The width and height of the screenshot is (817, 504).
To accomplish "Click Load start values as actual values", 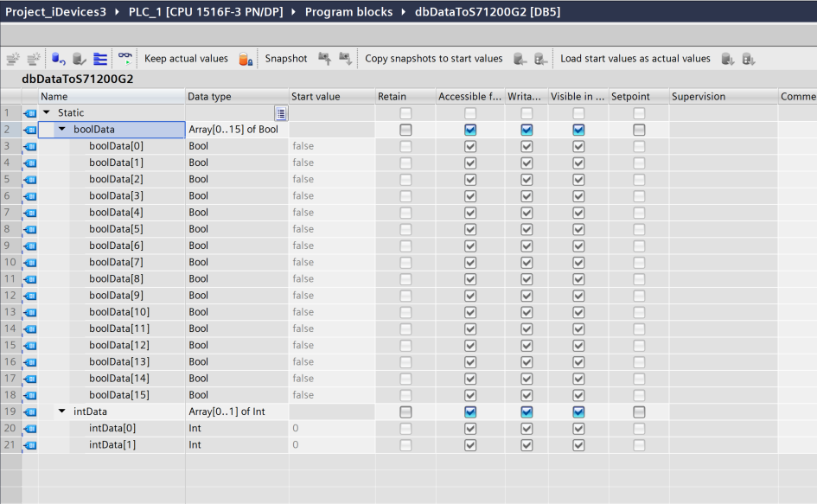I will click(635, 59).
